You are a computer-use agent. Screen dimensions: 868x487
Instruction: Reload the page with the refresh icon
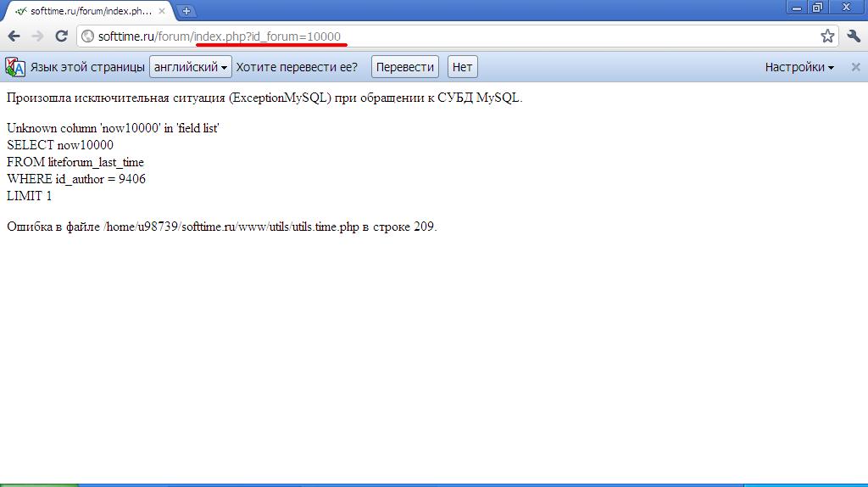coord(61,36)
